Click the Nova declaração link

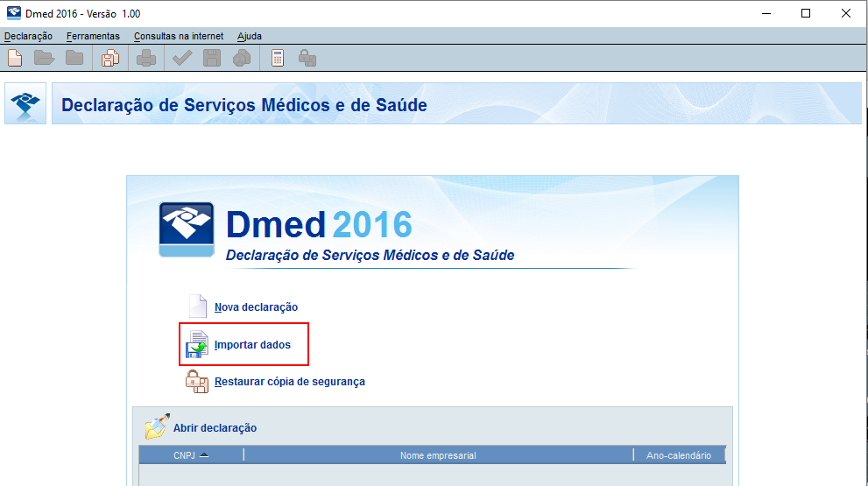(x=257, y=307)
